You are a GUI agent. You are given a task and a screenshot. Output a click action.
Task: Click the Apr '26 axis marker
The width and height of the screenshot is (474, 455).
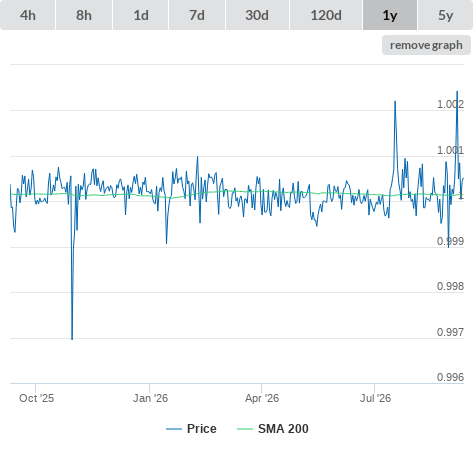(262, 398)
